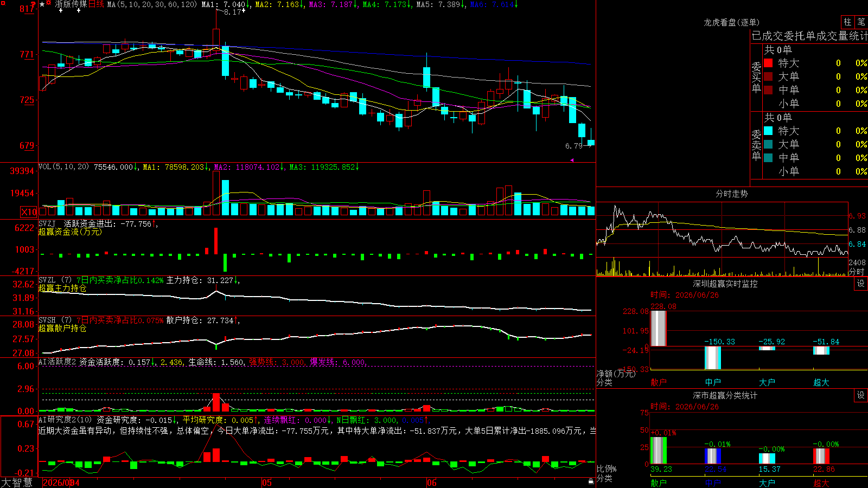
Task: Click the stock name 浙版传媒
Action: point(71,4)
